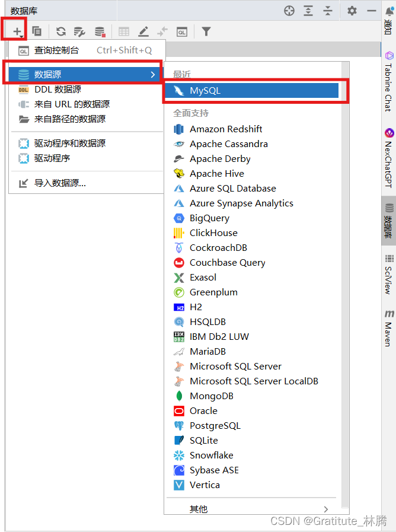Open the gear settings of Database panel
Viewport: 396px width, 532px height.
pos(352,11)
